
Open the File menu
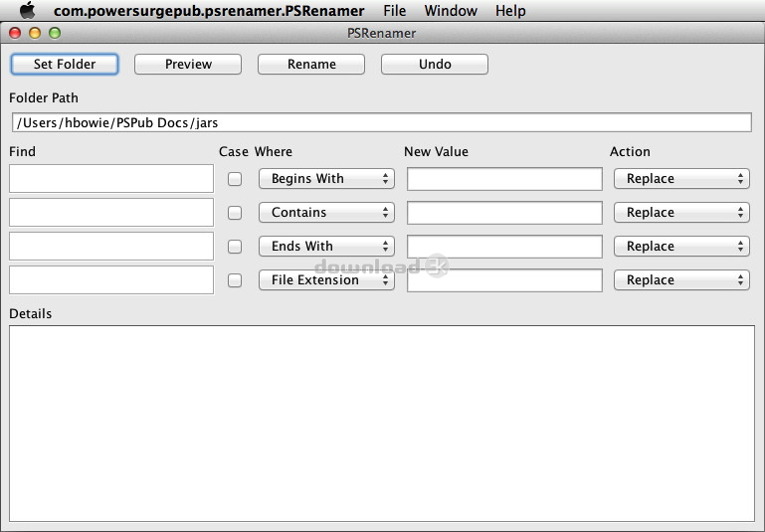(394, 11)
